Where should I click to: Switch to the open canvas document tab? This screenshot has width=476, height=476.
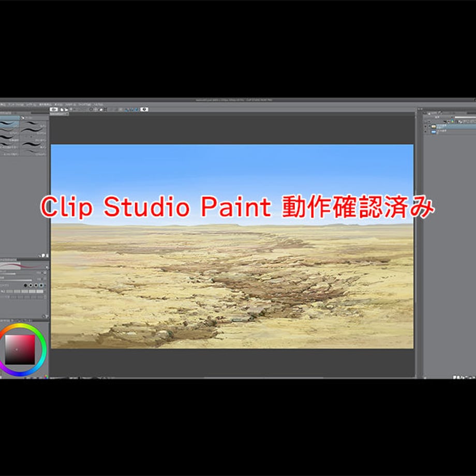click(x=59, y=114)
